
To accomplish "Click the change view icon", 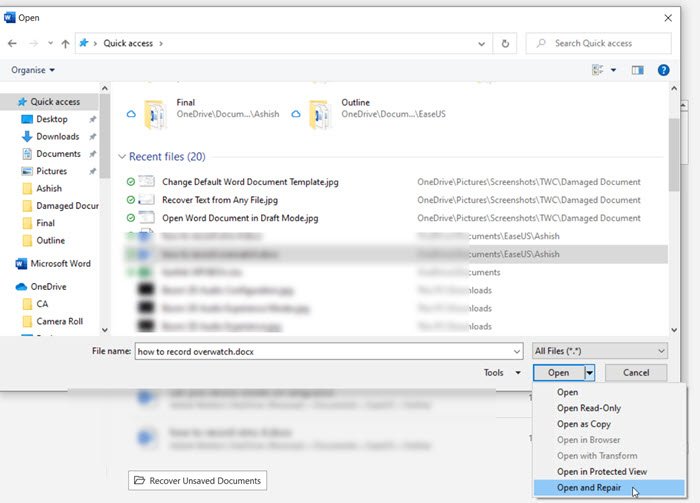I will [597, 70].
